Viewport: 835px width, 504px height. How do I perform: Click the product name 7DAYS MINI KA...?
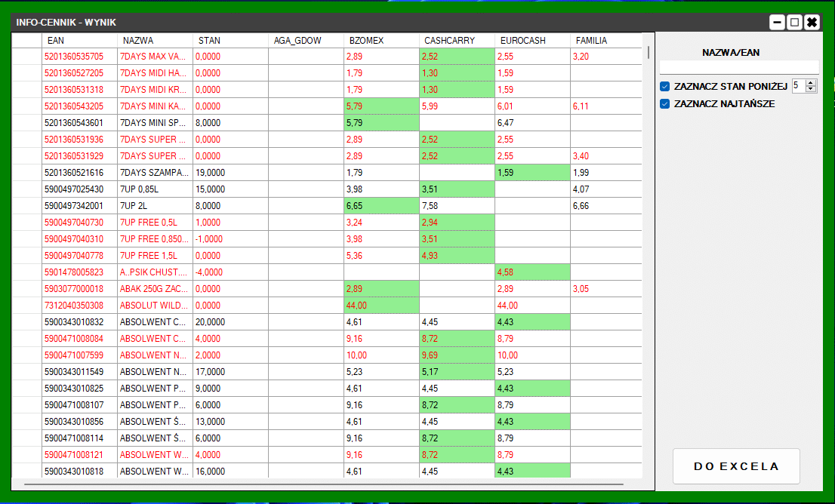pyautogui.click(x=155, y=106)
